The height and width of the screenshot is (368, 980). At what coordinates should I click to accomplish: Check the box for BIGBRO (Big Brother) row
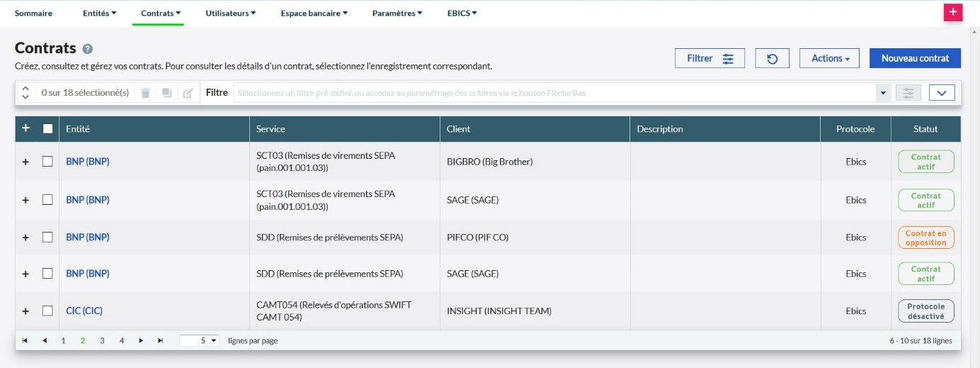pyautogui.click(x=47, y=162)
